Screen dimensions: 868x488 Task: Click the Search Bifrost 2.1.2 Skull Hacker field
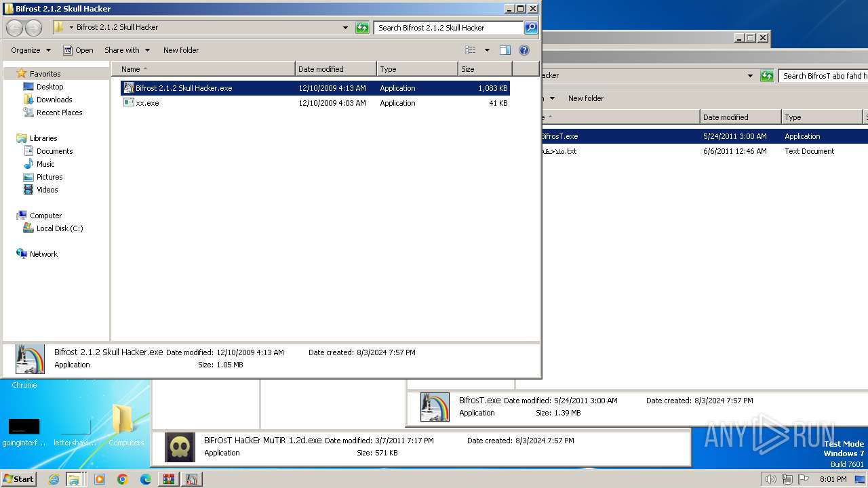448,28
